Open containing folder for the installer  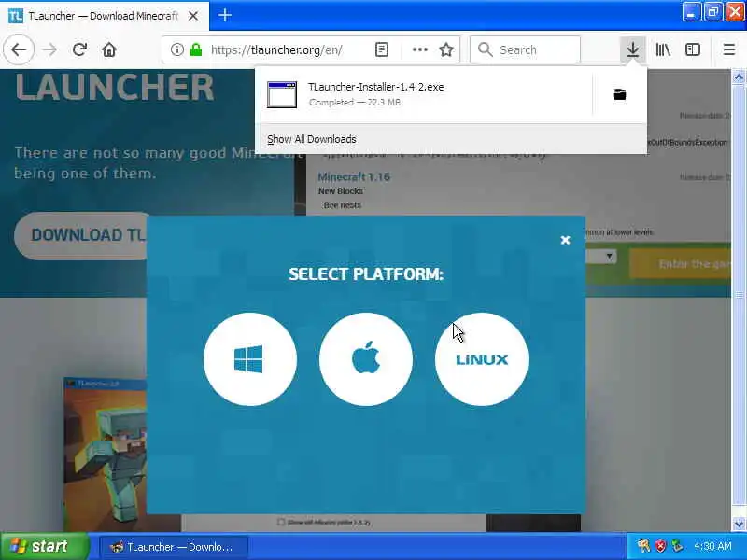(620, 94)
